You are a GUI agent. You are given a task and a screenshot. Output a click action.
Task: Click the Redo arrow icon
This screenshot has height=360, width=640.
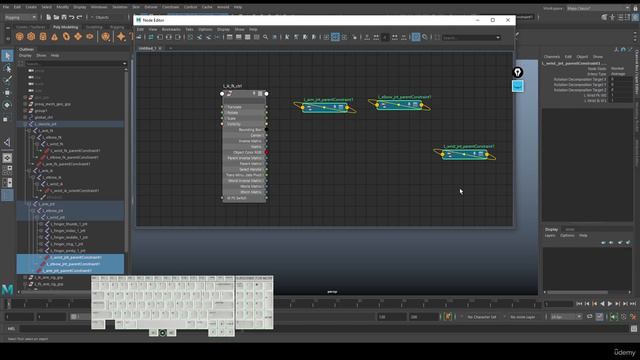coord(80,17)
